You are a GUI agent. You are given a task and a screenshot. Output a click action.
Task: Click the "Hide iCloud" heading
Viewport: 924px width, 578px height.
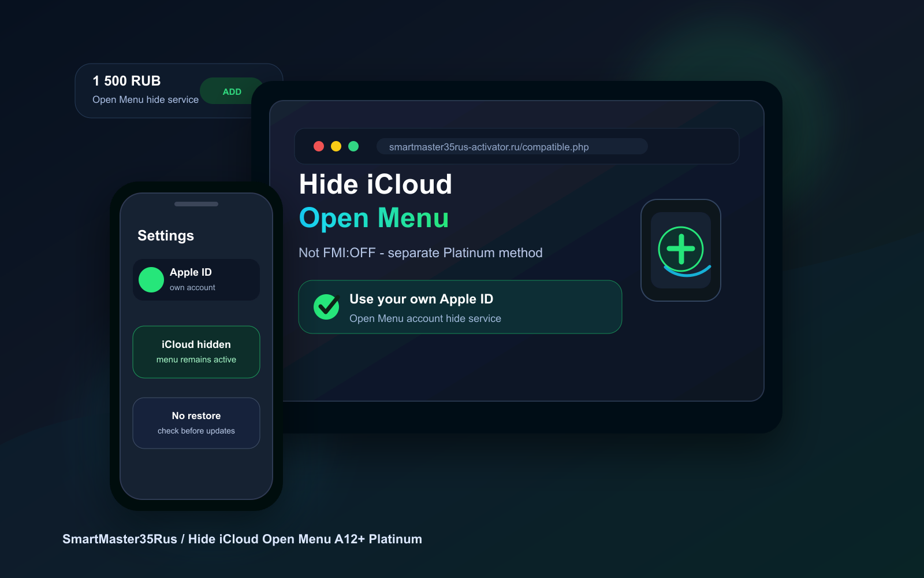click(375, 184)
